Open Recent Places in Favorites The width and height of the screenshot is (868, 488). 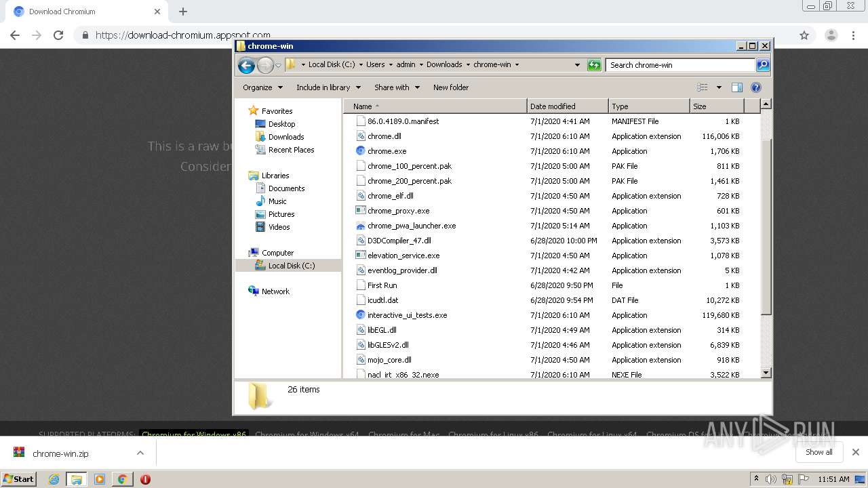(x=291, y=150)
